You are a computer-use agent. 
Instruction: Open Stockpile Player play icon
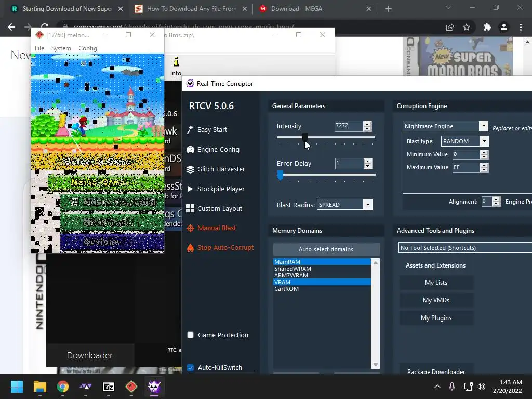point(190,189)
